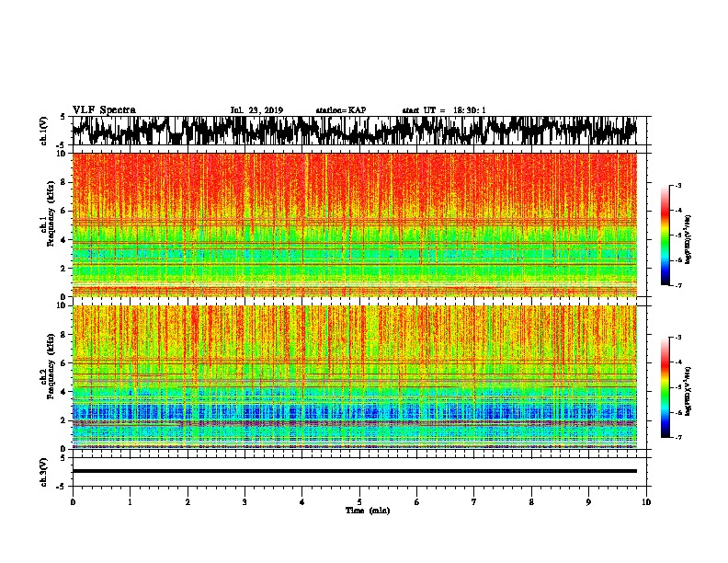The width and height of the screenshot is (728, 563).
Task: Click the time axis tick label "9"
Action: coord(588,502)
